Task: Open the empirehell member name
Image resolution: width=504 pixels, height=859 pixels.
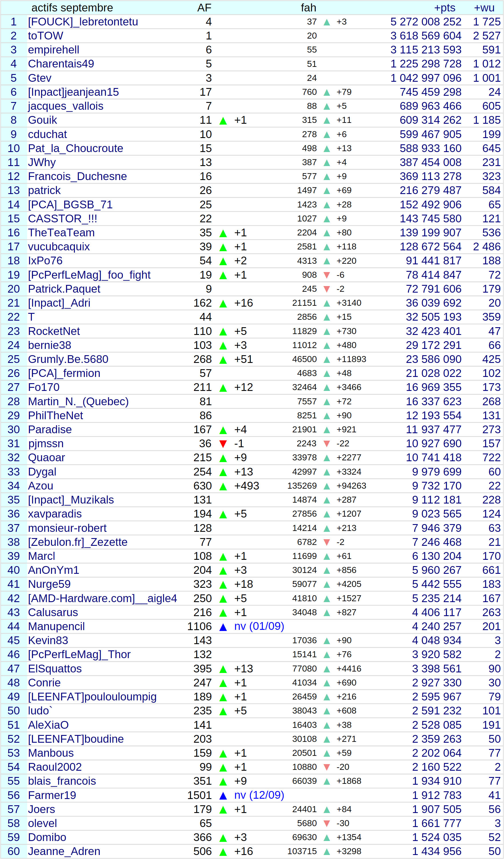Action: [x=53, y=50]
